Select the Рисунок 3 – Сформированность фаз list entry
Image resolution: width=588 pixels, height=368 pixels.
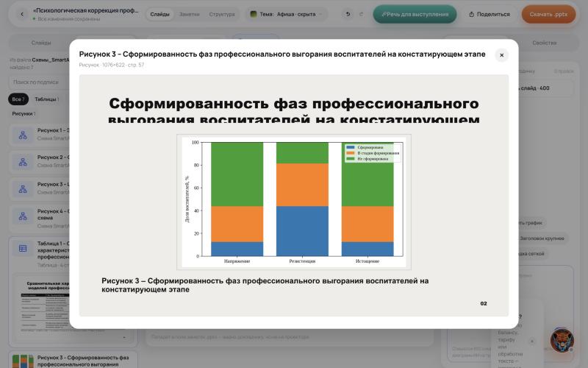83,361
